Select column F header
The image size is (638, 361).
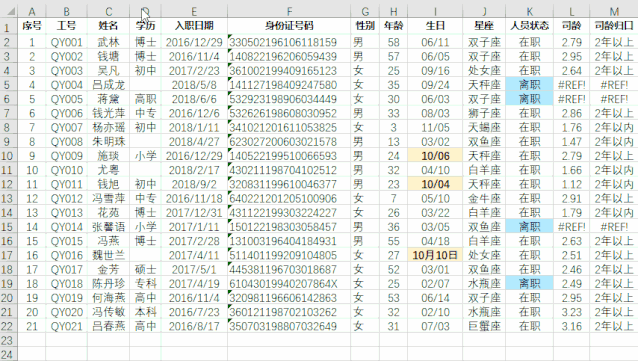(289, 11)
